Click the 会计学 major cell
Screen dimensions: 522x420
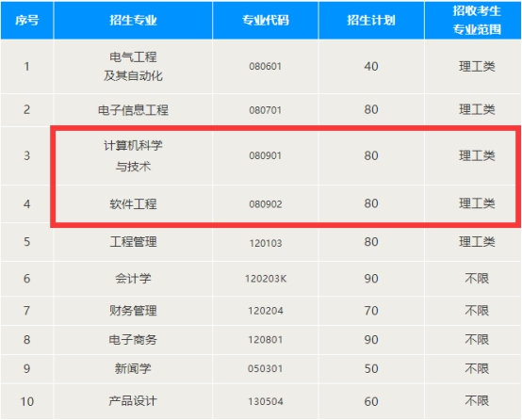click(133, 278)
